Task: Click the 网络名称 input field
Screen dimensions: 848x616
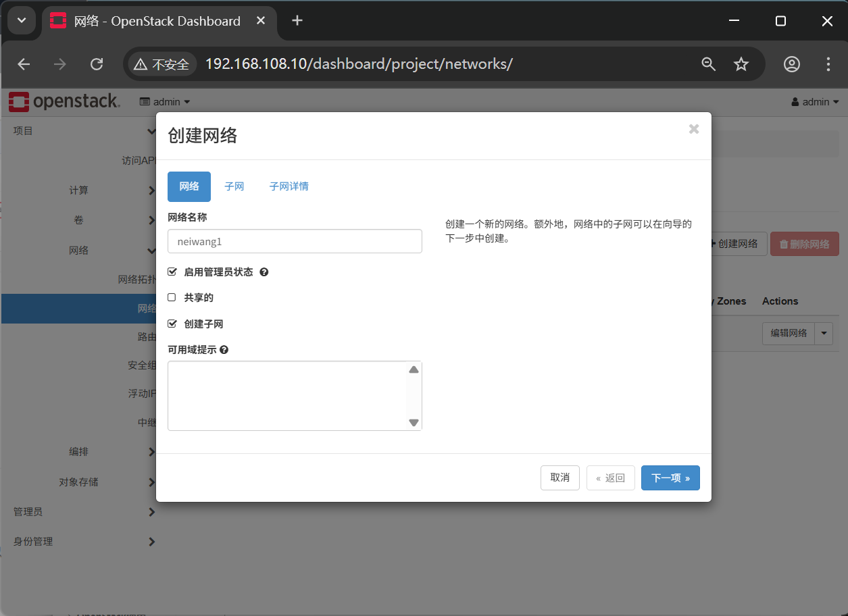Action: (x=295, y=241)
